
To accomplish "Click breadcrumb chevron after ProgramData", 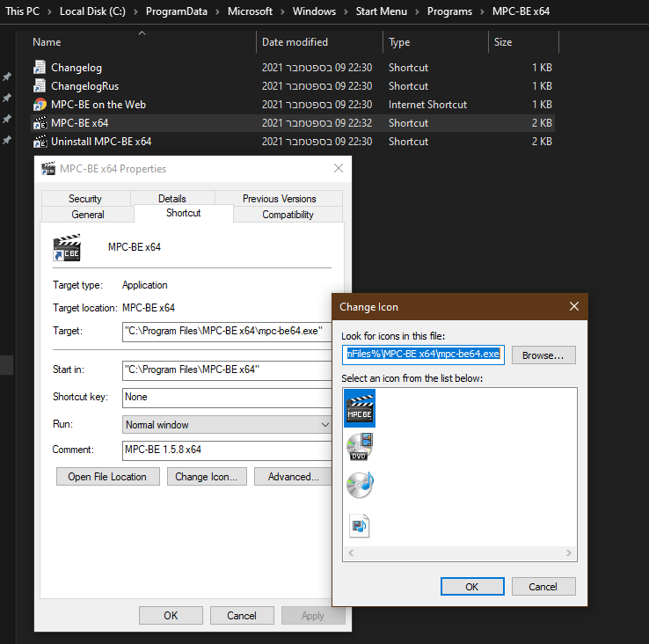I will pos(217,11).
